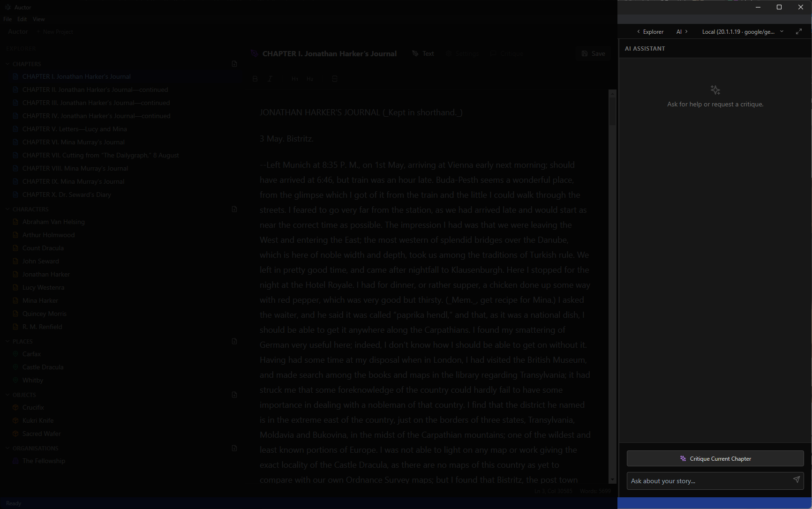Image resolution: width=812 pixels, height=509 pixels.
Task: Add a new chapter with the CHAPTERS add icon
Action: (234, 64)
